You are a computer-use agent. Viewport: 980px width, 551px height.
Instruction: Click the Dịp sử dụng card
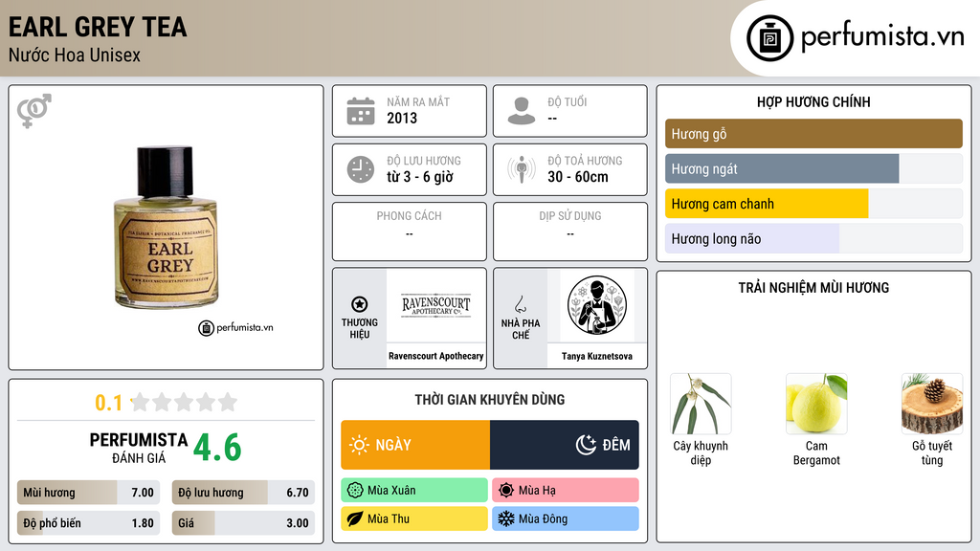point(570,231)
